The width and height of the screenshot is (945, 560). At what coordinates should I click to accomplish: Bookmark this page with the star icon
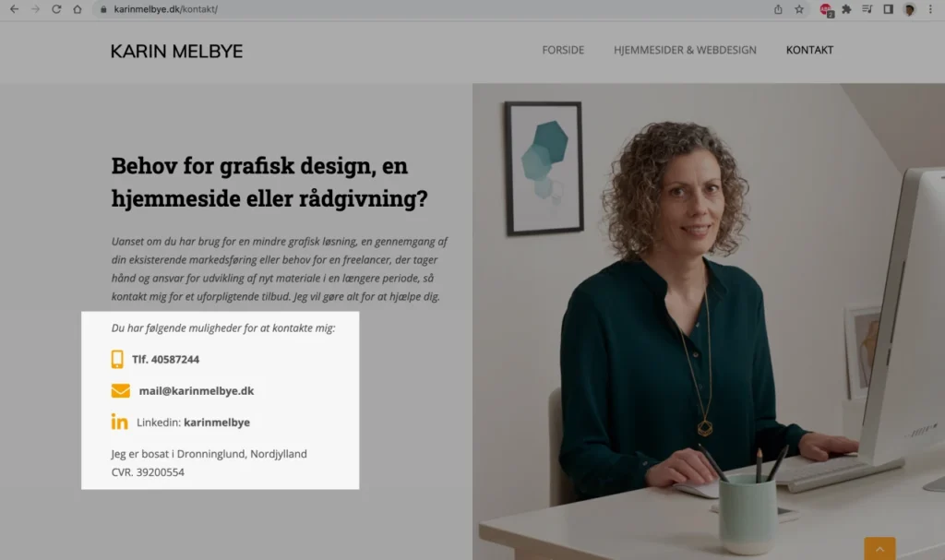(799, 9)
